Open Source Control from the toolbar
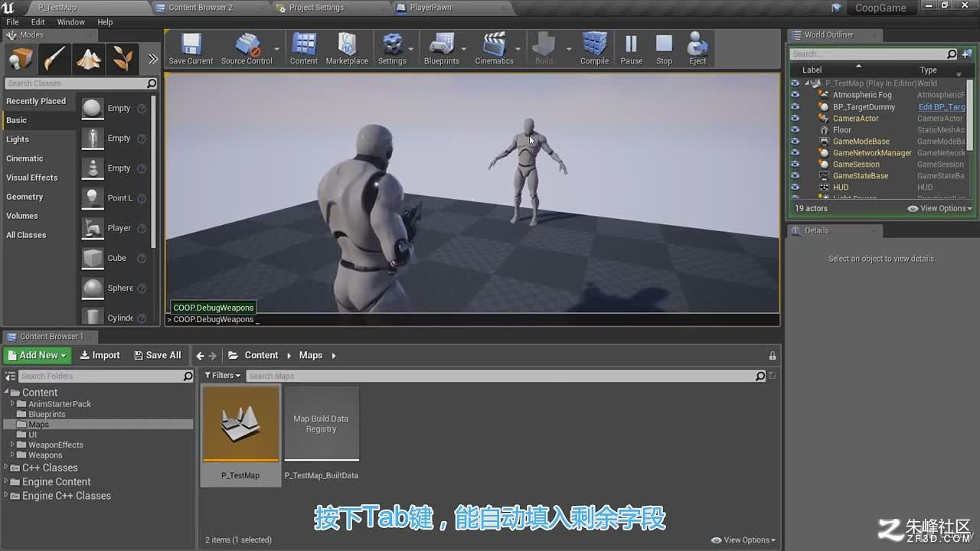Image resolution: width=980 pixels, height=551 pixels. point(247,49)
